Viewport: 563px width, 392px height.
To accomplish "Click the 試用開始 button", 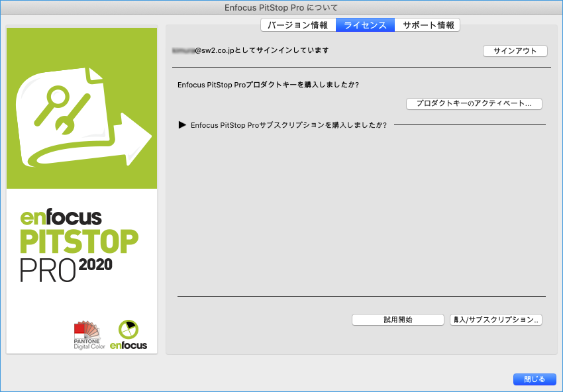I will click(x=398, y=320).
